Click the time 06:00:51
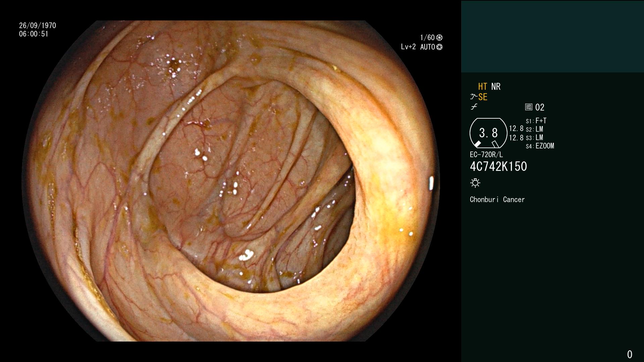Screen dimensions: 644x362 34,34
